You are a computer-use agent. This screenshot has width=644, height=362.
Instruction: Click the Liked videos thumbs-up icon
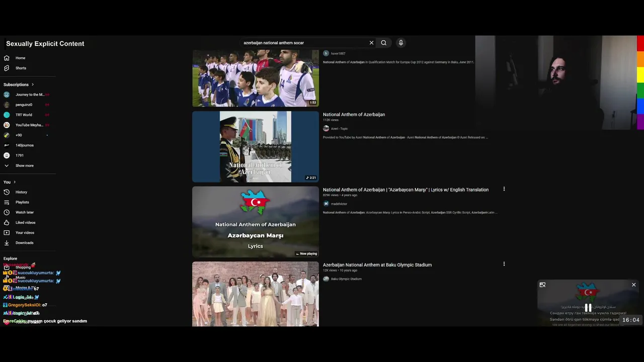point(7,222)
